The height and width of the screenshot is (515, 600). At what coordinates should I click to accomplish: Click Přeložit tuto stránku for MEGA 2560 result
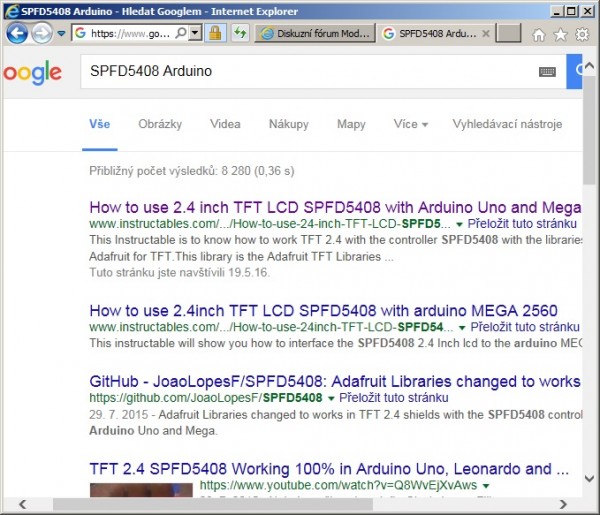(x=525, y=327)
